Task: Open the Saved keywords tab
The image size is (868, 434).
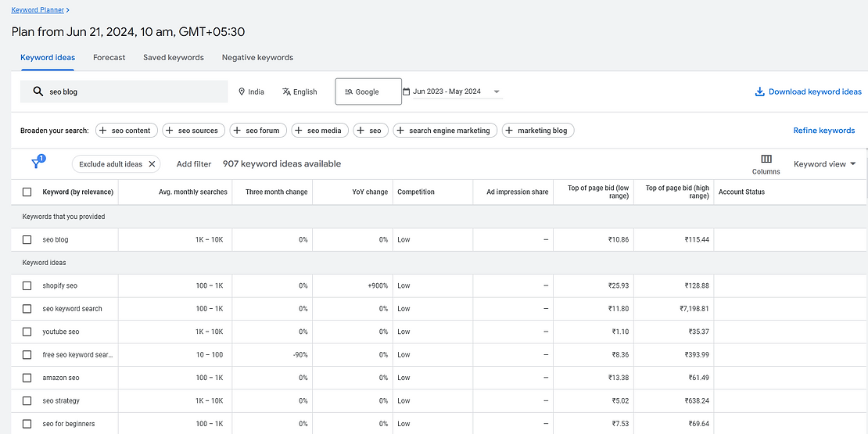Action: coord(174,58)
